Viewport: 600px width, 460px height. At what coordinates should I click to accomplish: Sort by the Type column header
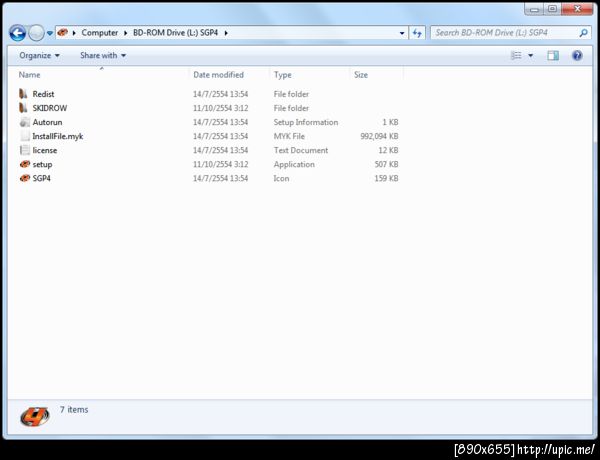click(x=309, y=75)
